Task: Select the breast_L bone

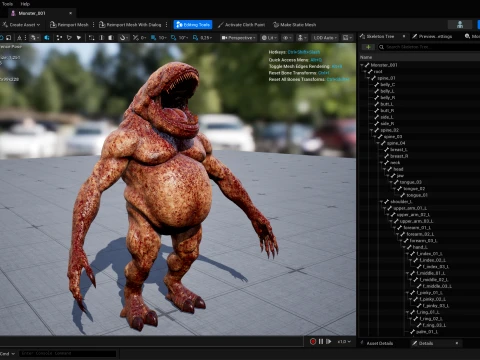Action: (399, 150)
